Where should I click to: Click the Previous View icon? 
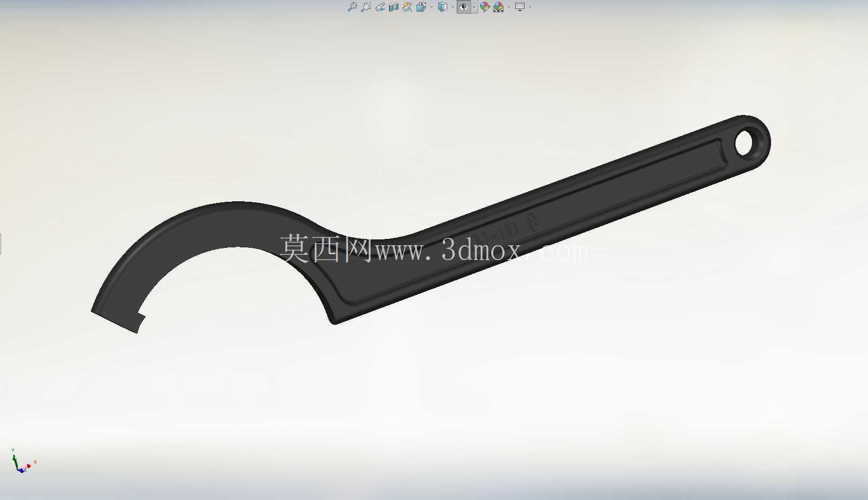coord(380,7)
